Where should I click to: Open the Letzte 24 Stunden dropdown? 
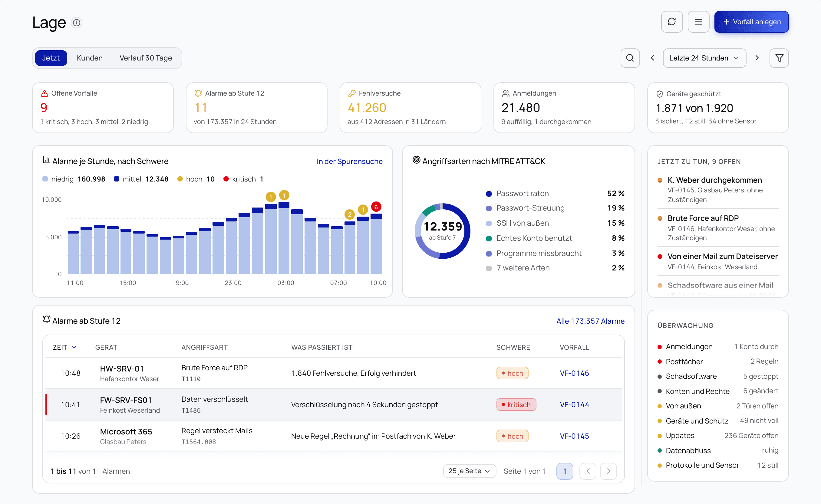coord(704,58)
